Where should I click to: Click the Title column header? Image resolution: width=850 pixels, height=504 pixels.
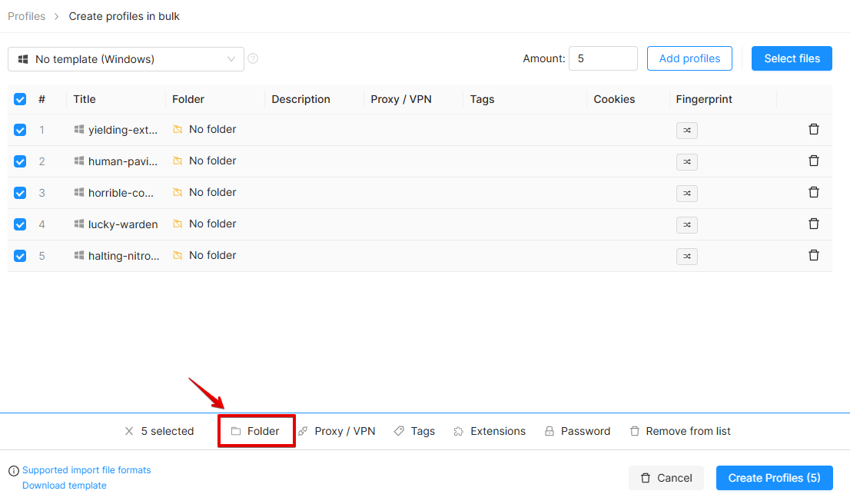[85, 99]
